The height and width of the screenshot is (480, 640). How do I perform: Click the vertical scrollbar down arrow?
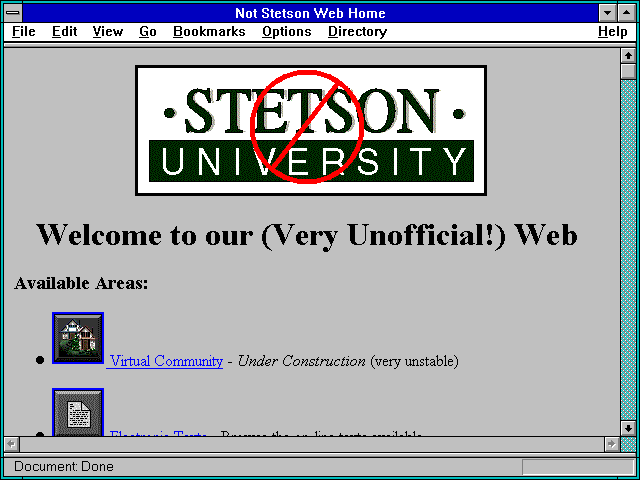pos(628,428)
